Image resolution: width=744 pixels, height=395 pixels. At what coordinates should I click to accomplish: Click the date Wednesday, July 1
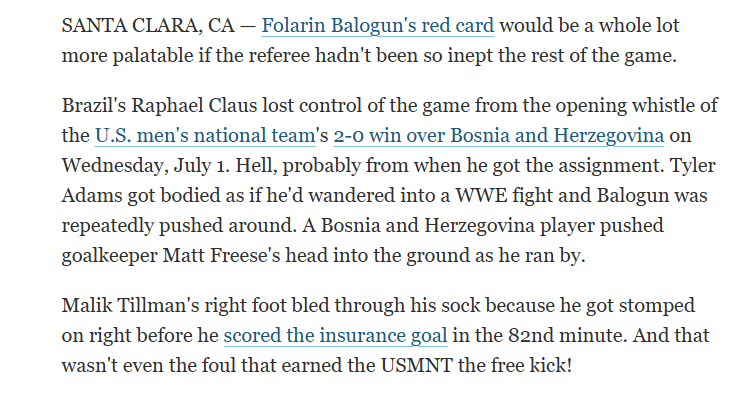(x=145, y=166)
